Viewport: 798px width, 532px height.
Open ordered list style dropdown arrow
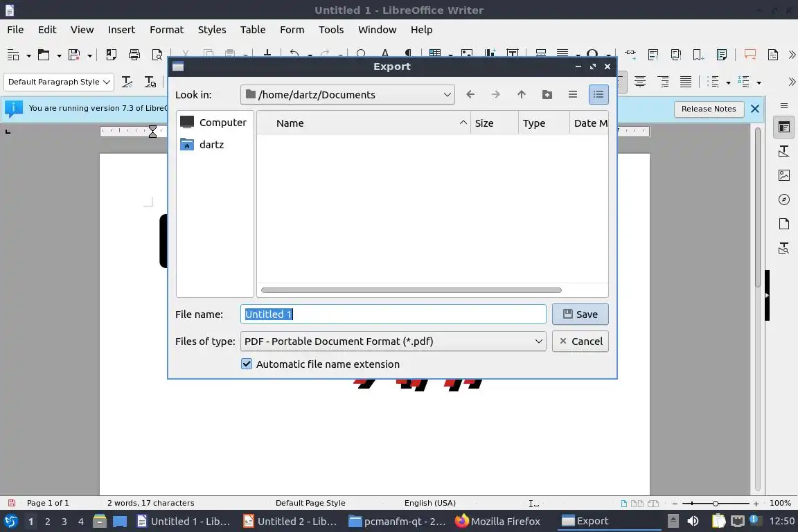(759, 82)
